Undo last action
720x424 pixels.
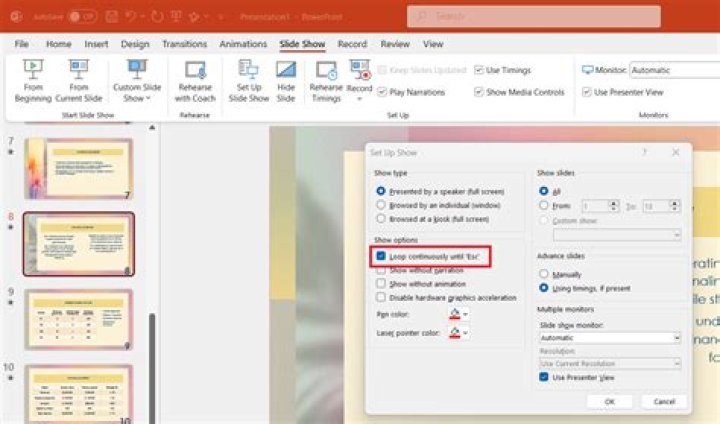click(131, 17)
